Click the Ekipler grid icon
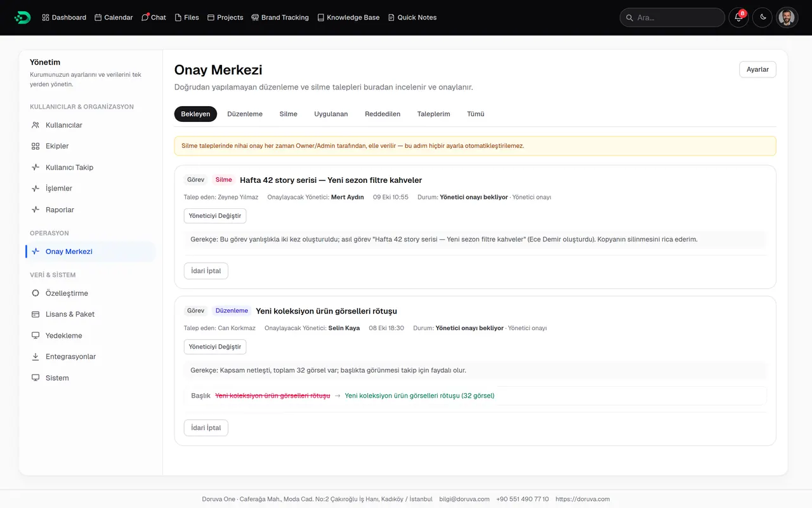The height and width of the screenshot is (508, 812). [36, 146]
